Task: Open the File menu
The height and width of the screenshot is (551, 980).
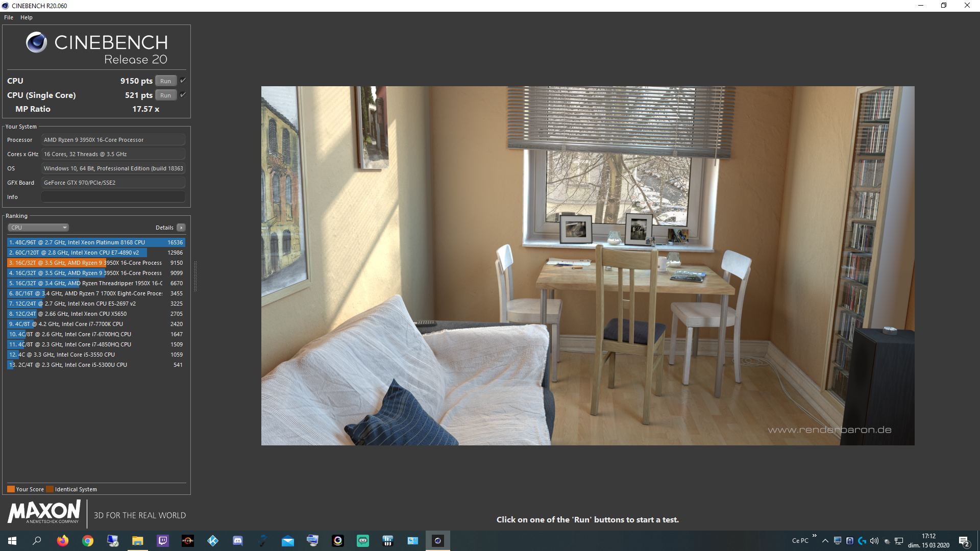Action: click(x=9, y=17)
